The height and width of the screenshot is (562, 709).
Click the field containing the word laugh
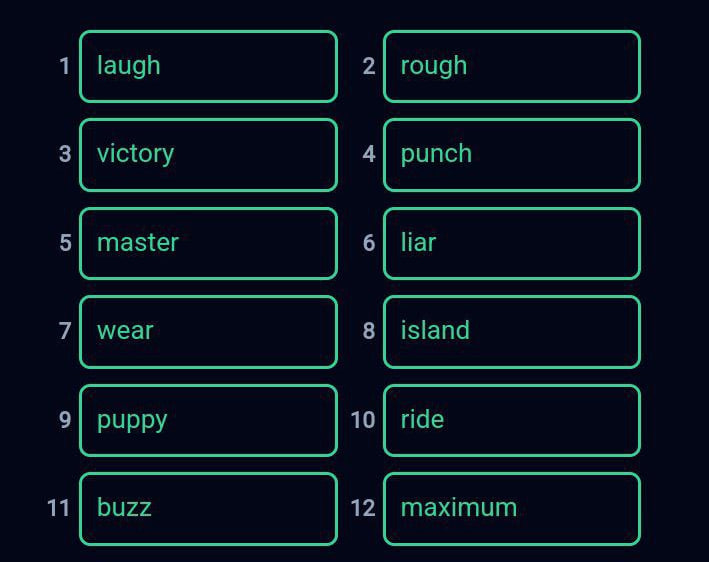(x=208, y=66)
